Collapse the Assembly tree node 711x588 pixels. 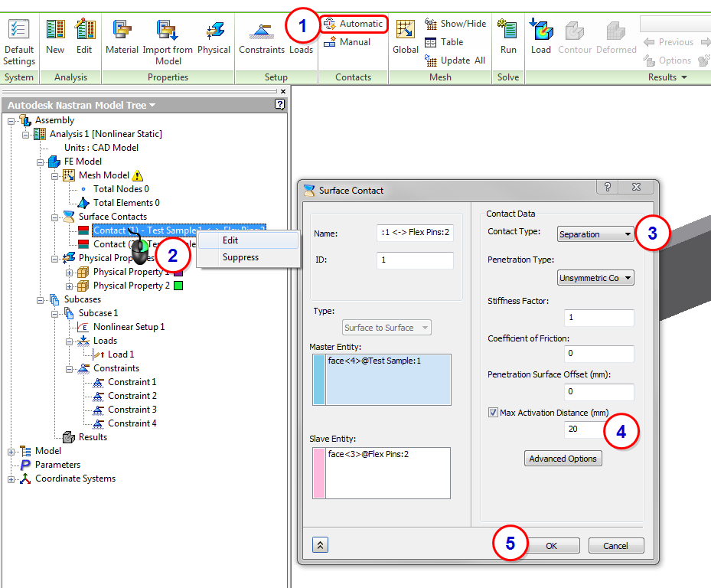(11, 121)
